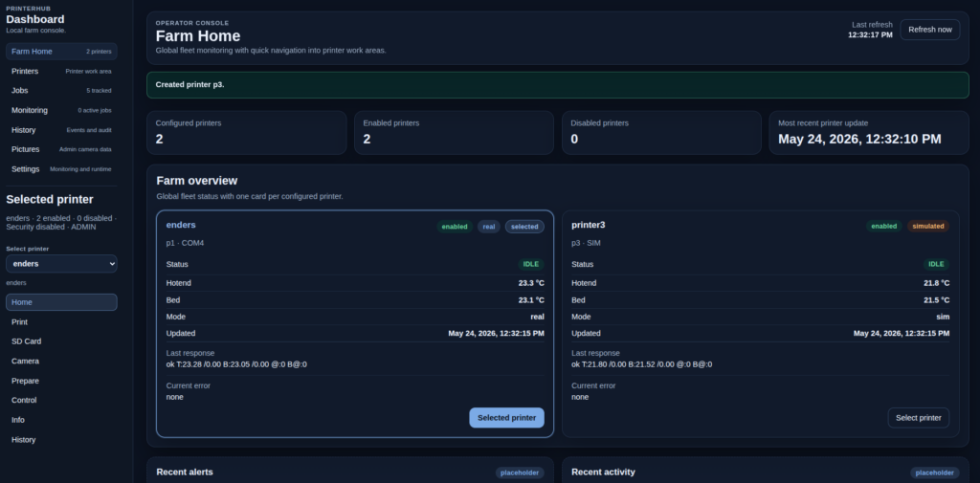The width and height of the screenshot is (980, 483).
Task: Open the Print tab for the selected printer
Action: pyautogui.click(x=61, y=321)
